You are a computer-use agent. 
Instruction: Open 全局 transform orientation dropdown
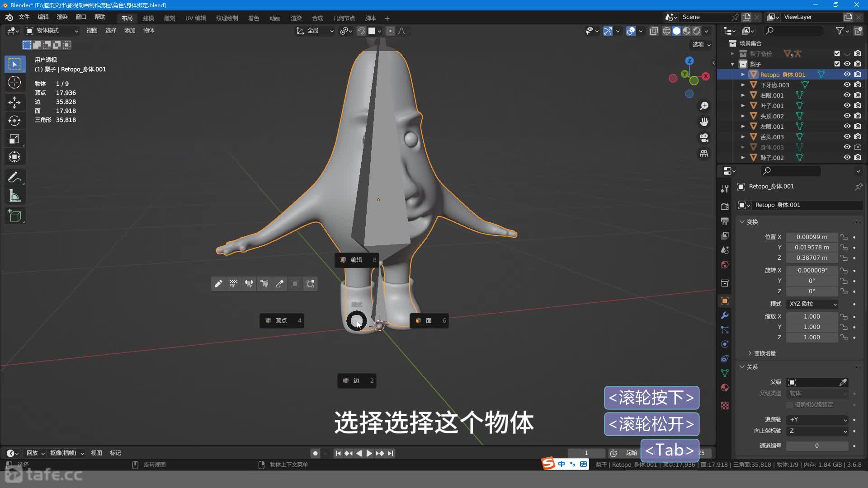click(315, 31)
